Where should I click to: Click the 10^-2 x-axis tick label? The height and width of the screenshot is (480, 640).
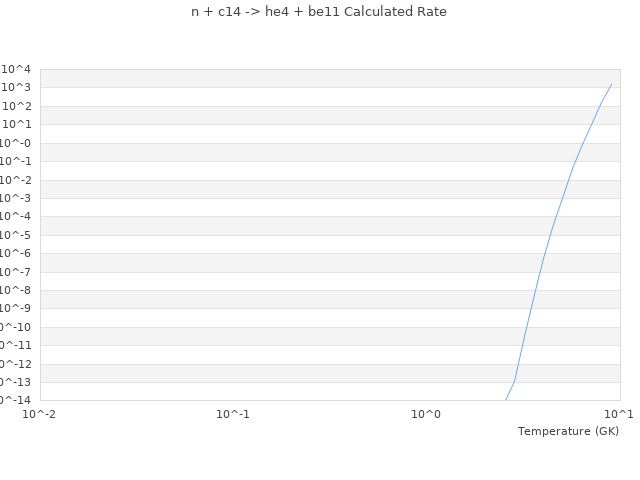click(40, 413)
